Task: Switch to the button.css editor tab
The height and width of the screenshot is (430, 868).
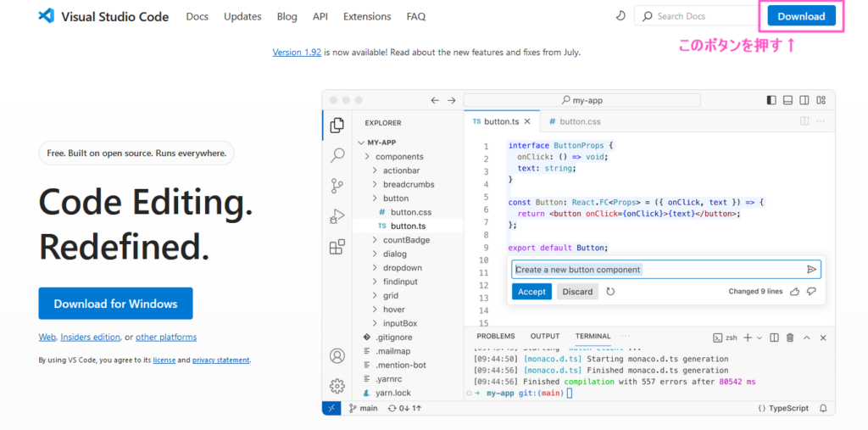Action: tap(575, 121)
